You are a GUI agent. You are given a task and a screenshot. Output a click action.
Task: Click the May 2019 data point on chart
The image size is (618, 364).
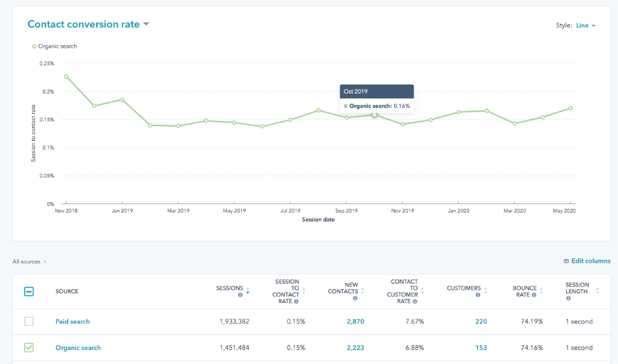(234, 123)
